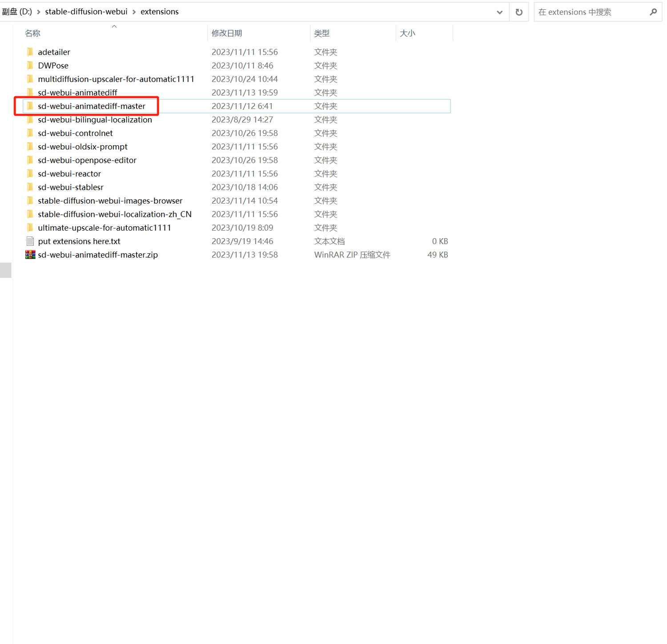Select the ultimate-upscale-for-automatic1111 folder

104,228
